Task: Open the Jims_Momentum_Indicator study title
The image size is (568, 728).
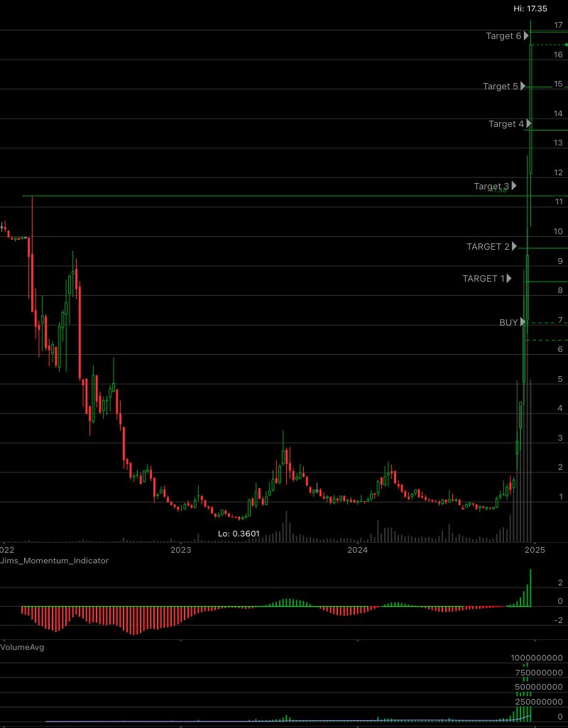Action: coord(55,561)
